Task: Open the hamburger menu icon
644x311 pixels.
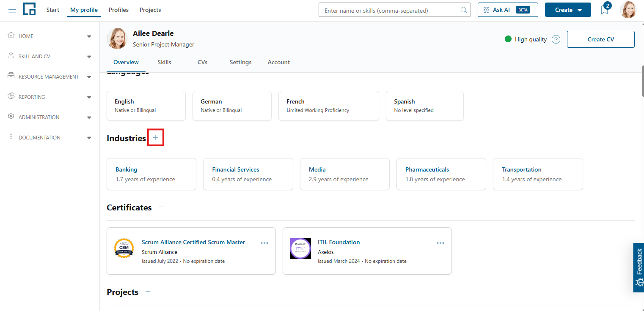Action: click(x=12, y=10)
